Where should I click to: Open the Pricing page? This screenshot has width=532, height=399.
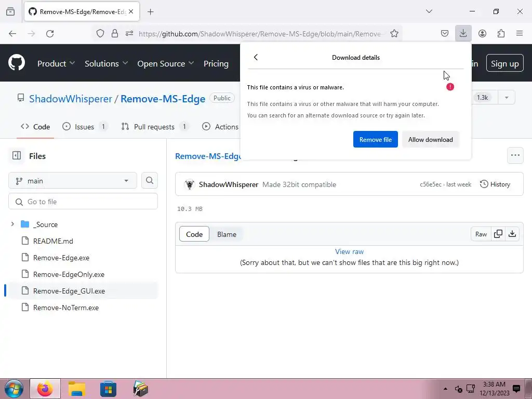216,63
